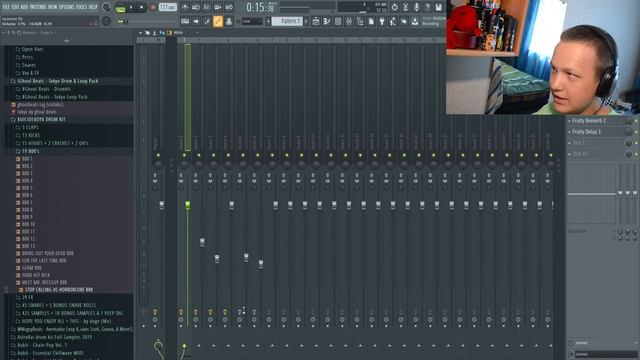
Task: Open the Piano roll view icon
Action: (327, 21)
